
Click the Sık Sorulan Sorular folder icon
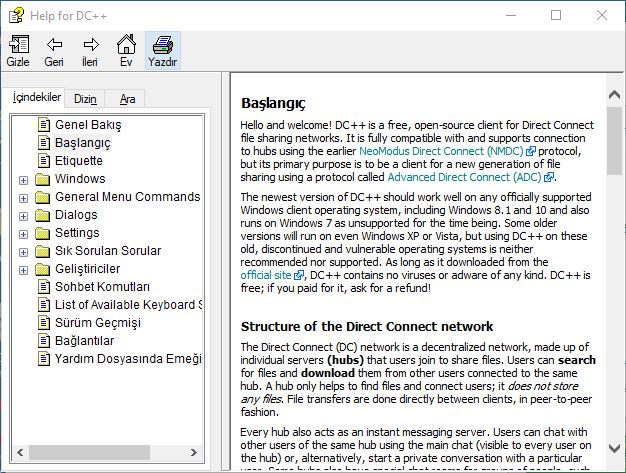[42, 251]
